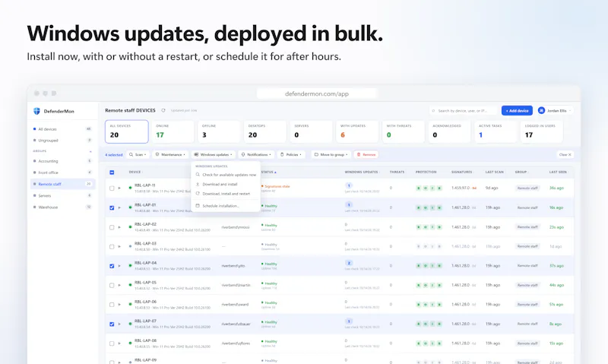Click the folder icon in Move to group

coord(316,154)
